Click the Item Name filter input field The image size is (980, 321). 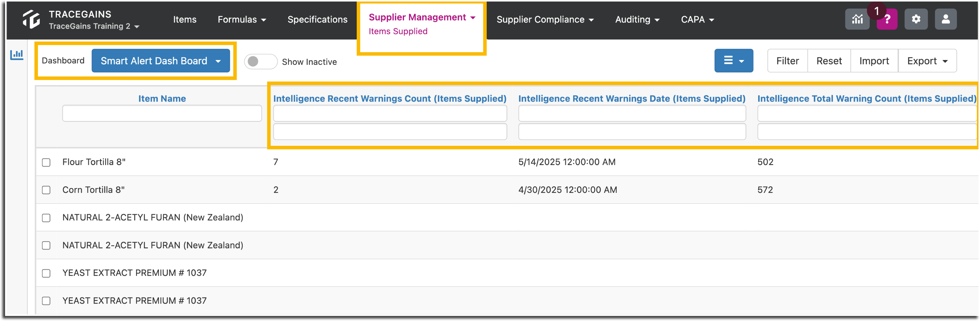pos(162,113)
